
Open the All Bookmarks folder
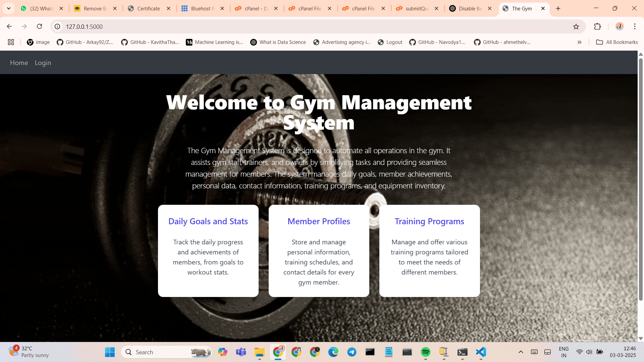(x=617, y=42)
